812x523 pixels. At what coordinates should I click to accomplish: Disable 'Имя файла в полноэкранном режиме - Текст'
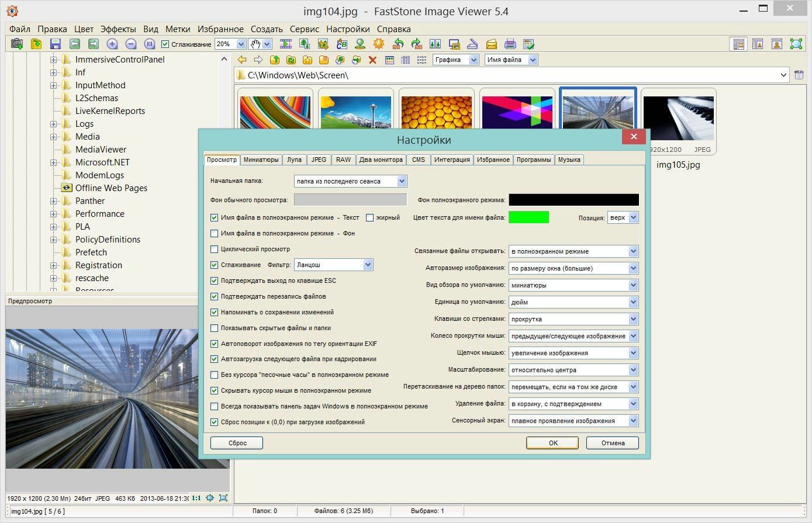(214, 217)
